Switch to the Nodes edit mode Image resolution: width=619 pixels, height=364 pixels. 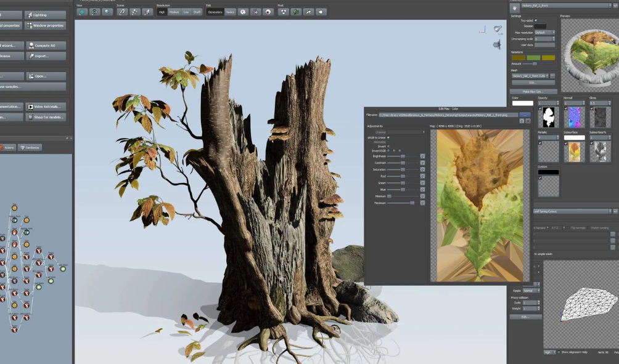(230, 12)
